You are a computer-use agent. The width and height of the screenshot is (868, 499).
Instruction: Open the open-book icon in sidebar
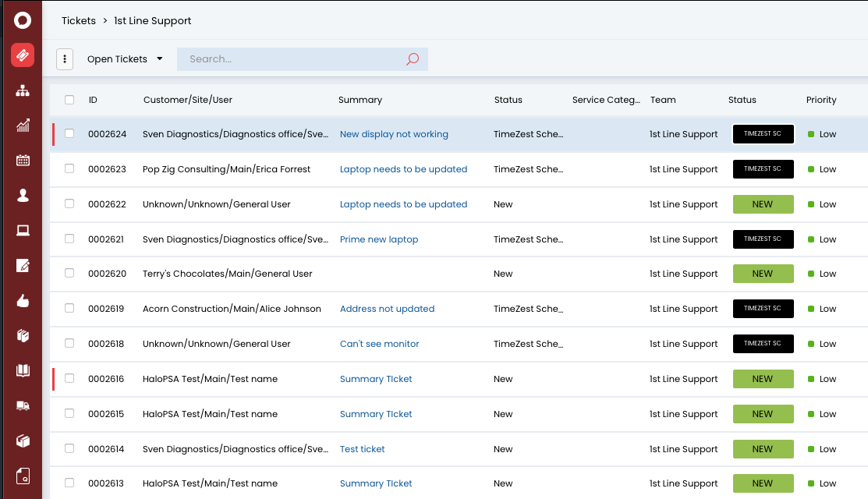click(22, 370)
